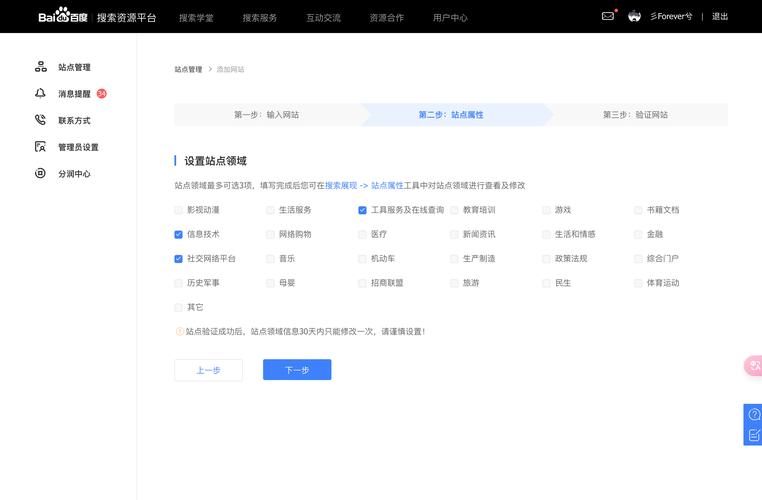762x500 pixels.
Task: Check the 医疗 checkbox
Action: (x=362, y=234)
